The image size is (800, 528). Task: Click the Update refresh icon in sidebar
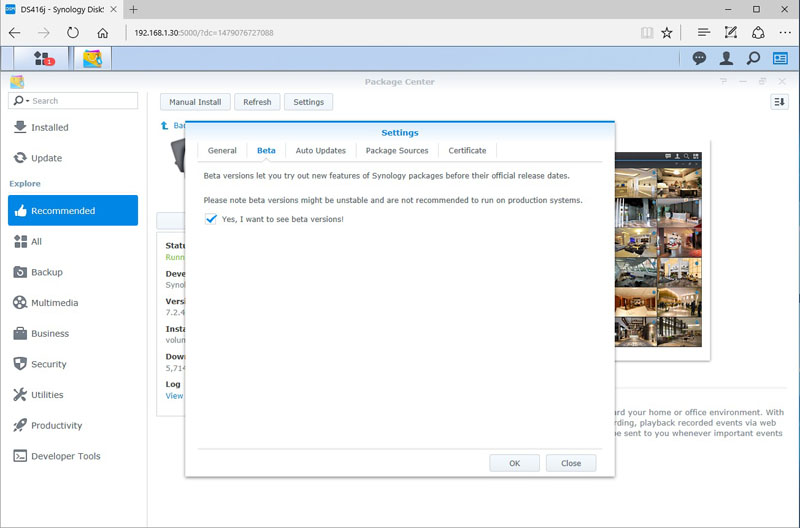point(20,158)
